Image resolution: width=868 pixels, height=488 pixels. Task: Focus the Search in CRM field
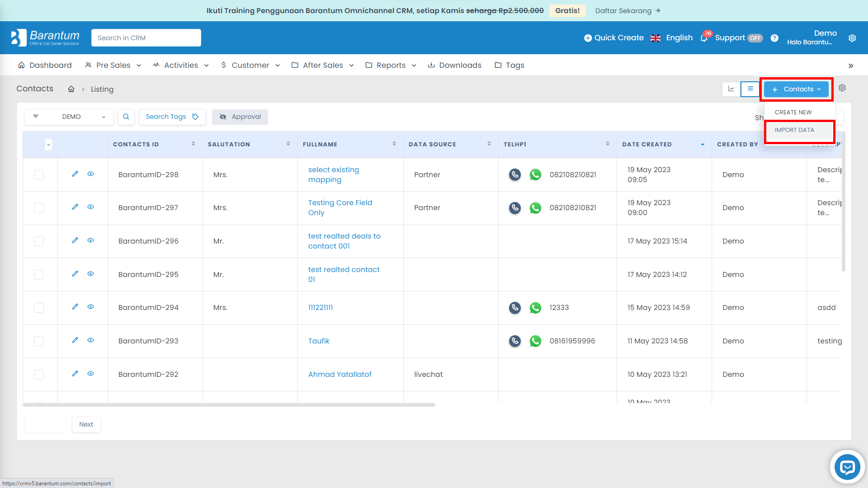point(146,38)
